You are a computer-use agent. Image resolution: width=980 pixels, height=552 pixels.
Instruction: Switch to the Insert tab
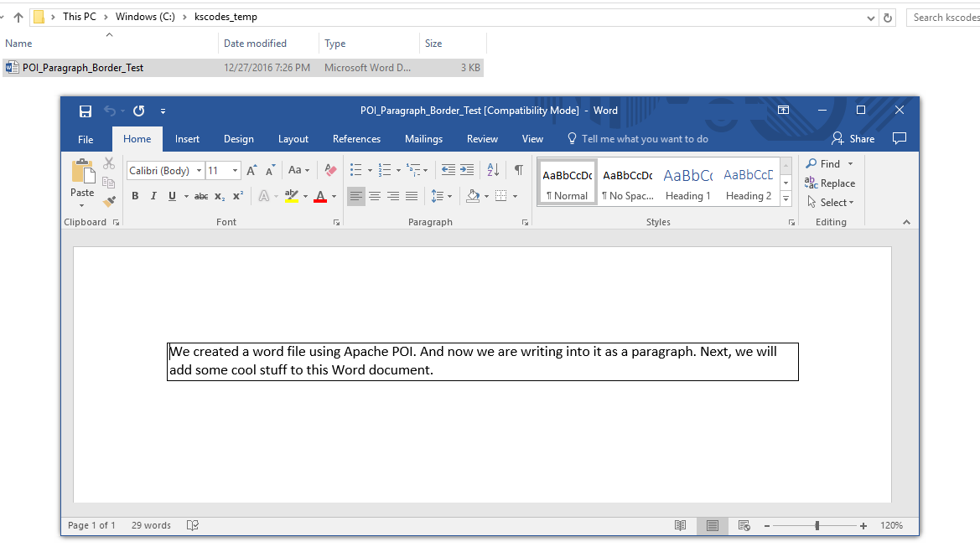click(187, 139)
